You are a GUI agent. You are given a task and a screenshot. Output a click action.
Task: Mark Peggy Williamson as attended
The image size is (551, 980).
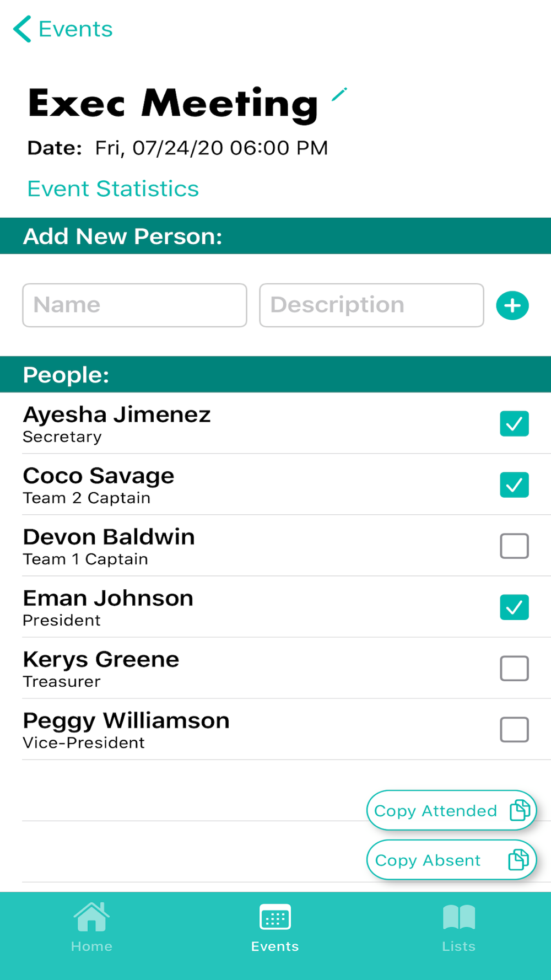click(514, 729)
